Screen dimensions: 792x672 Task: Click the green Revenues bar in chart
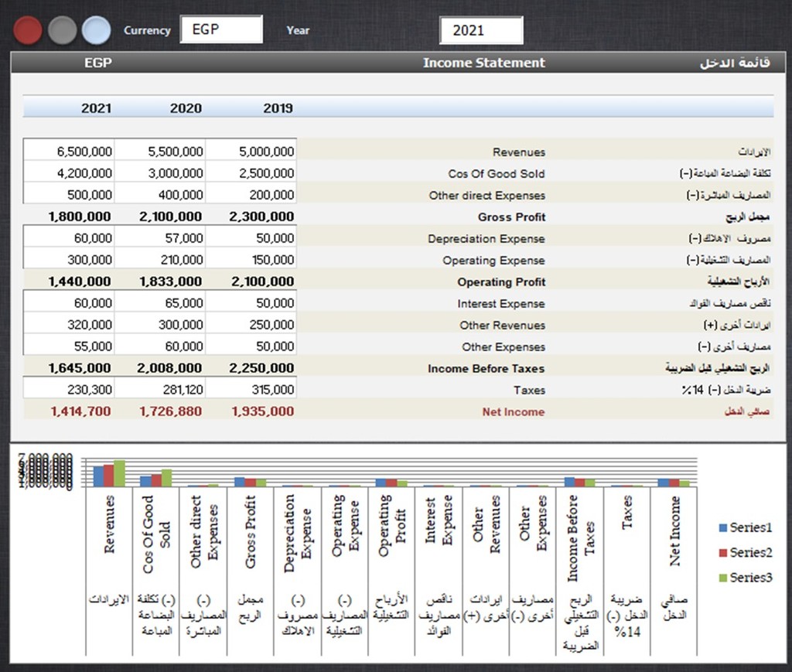click(x=119, y=473)
